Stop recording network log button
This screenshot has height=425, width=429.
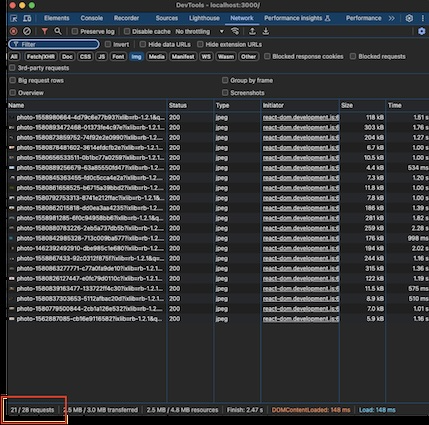pos(14,31)
